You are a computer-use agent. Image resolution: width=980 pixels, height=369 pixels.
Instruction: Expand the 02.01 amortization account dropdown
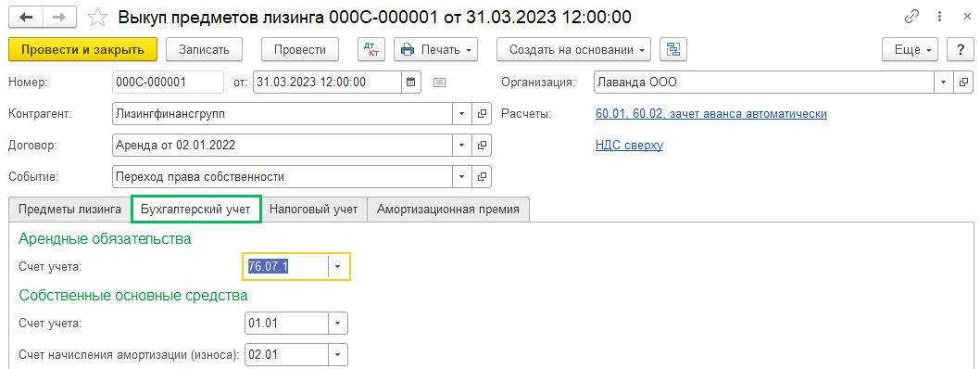tap(337, 354)
